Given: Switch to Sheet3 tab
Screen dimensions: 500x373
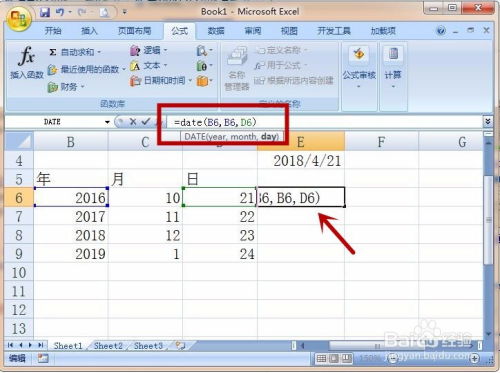Looking at the screenshot, I should [x=148, y=346].
